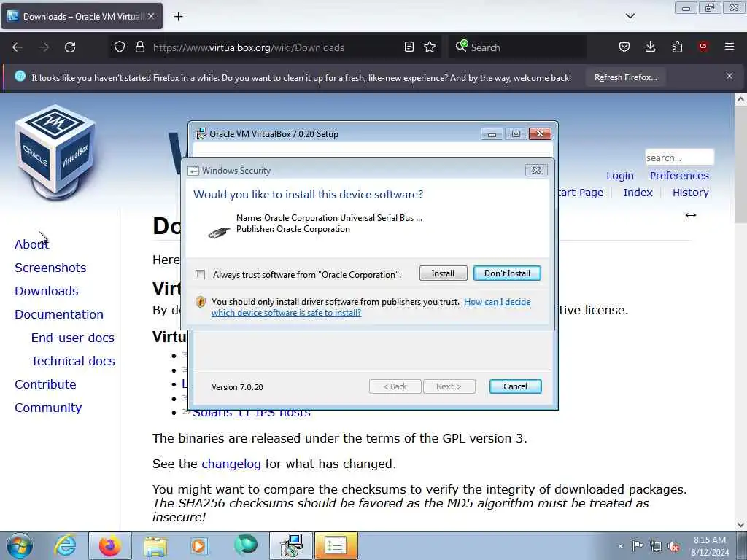Open the yellow list taskbar application
The width and height of the screenshot is (747, 560).
pyautogui.click(x=336, y=545)
